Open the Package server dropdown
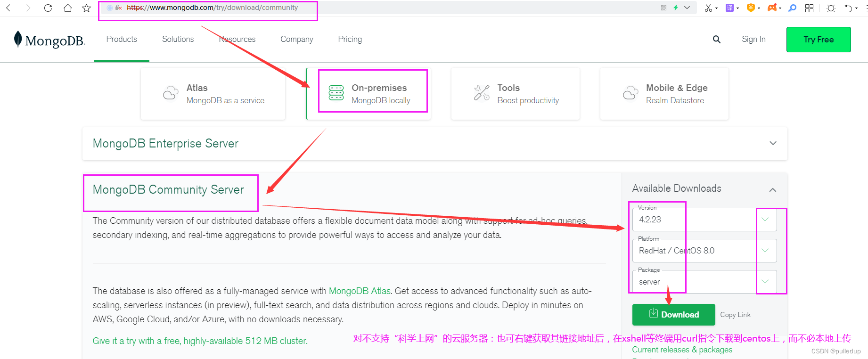868x359 pixels. pos(704,282)
